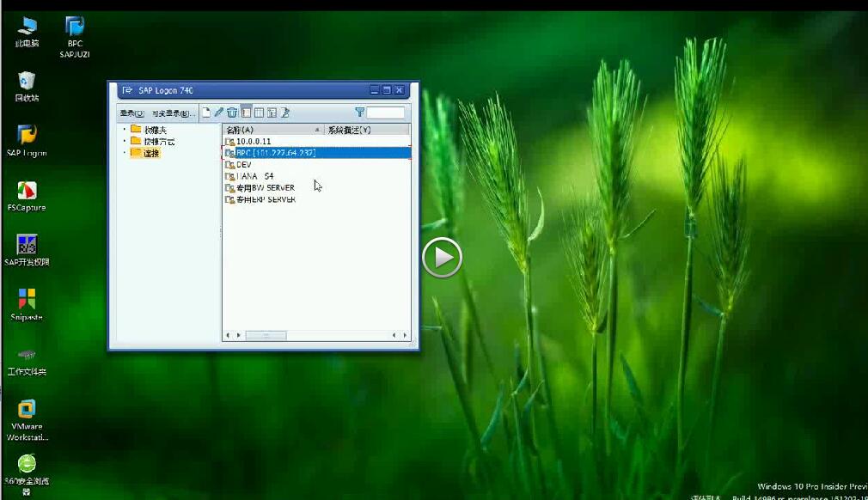Click the pencil edit entry icon
This screenshot has height=500, width=868.
(x=219, y=113)
